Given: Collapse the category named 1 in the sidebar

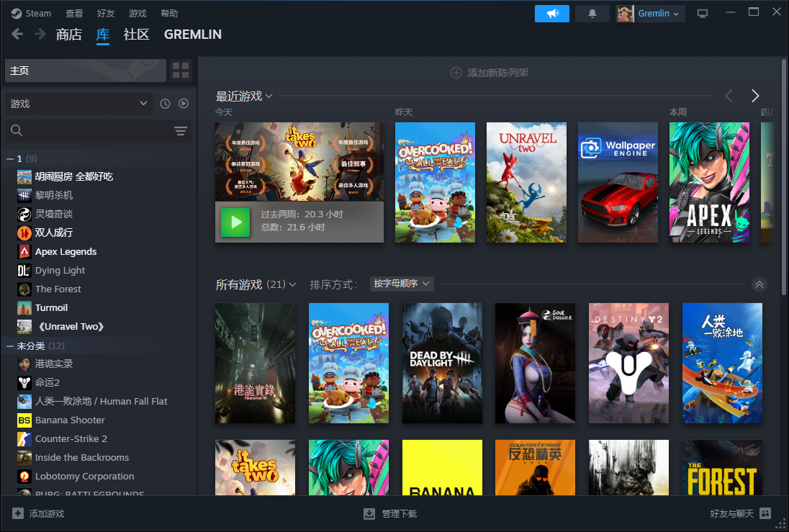Looking at the screenshot, I should click(10, 158).
